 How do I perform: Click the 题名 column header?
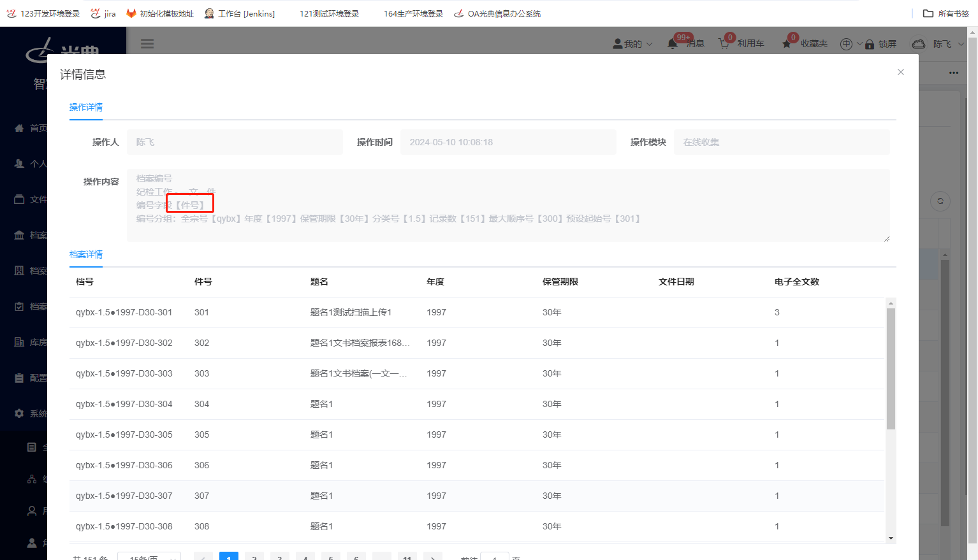[319, 282]
